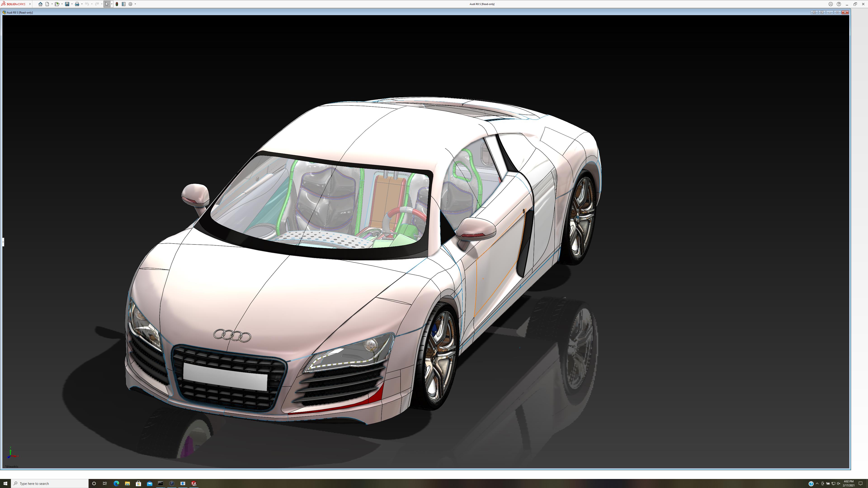Tile document window to the left
Screen dimensions: 868x488
pyautogui.click(x=814, y=12)
